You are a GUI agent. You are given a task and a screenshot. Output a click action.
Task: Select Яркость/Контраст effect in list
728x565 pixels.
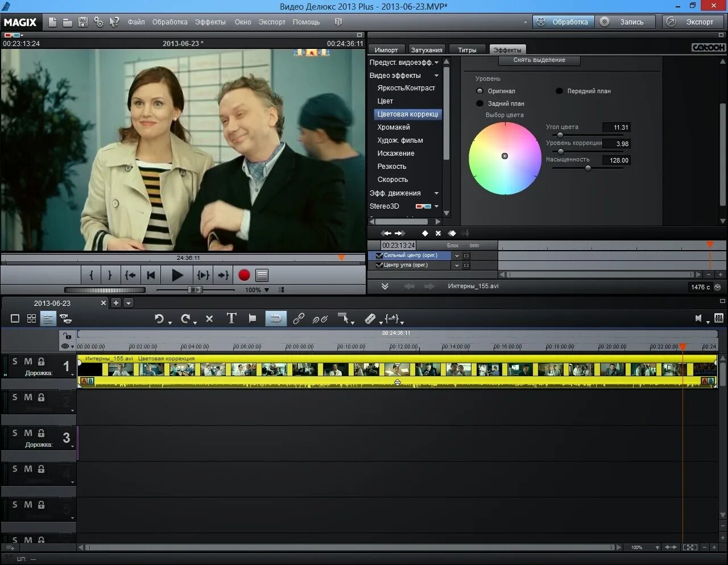pos(406,88)
